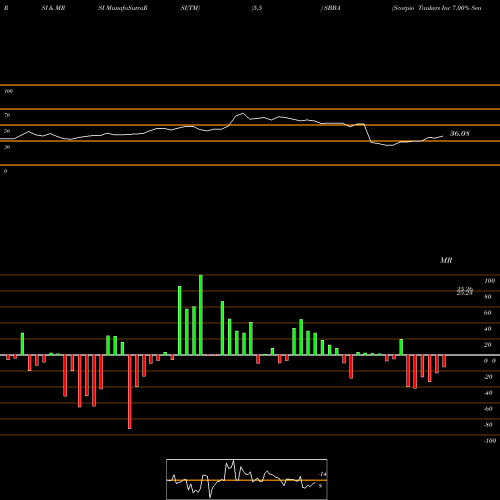This screenshot has width=500, height=500.
Task: Click the tallest green MR histogram bar
Action: [201, 315]
